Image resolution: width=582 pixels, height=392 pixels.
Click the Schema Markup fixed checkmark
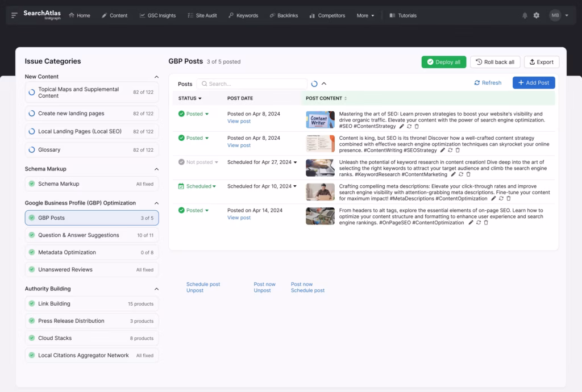coord(31,184)
